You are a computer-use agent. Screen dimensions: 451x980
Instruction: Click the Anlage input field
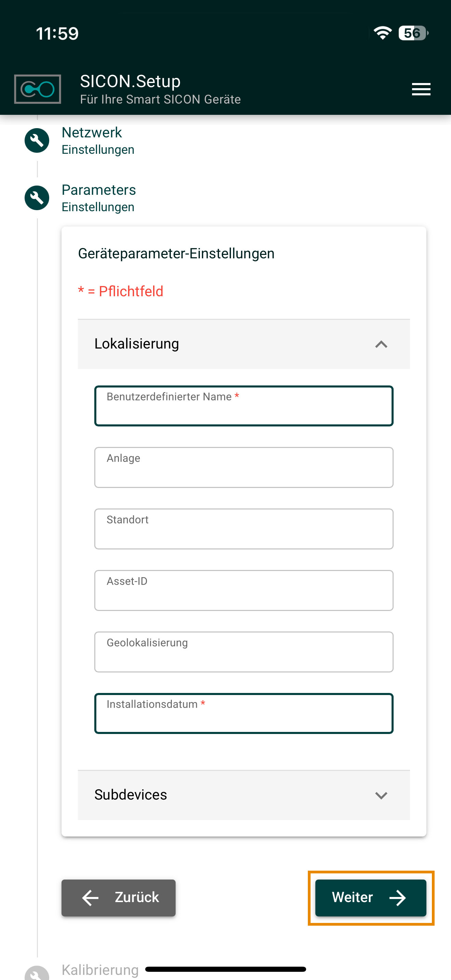(244, 467)
